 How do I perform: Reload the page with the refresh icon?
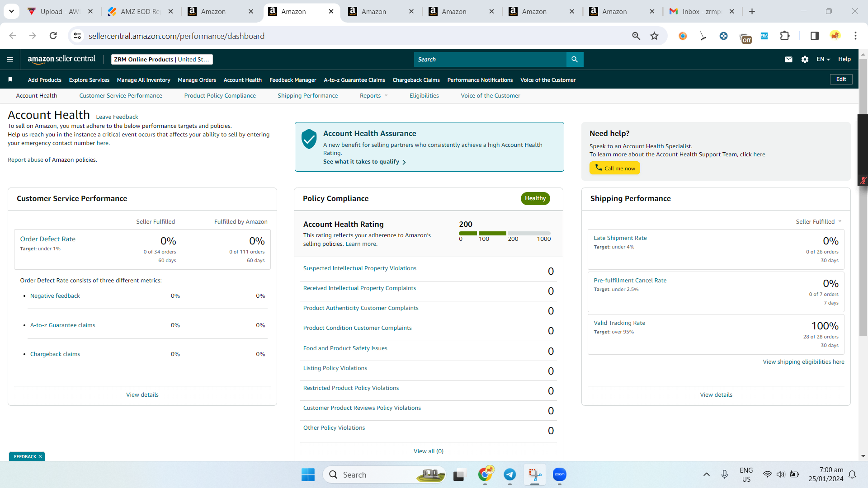pos(53,36)
